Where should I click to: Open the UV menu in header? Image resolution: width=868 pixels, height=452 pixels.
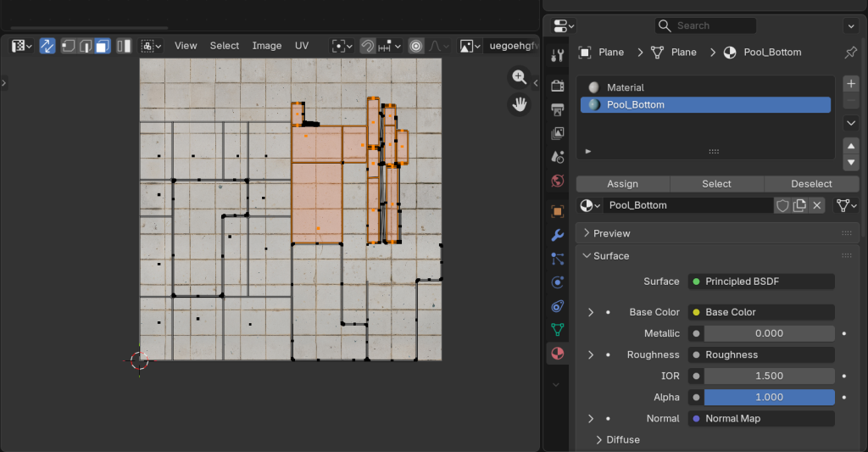pyautogui.click(x=302, y=46)
